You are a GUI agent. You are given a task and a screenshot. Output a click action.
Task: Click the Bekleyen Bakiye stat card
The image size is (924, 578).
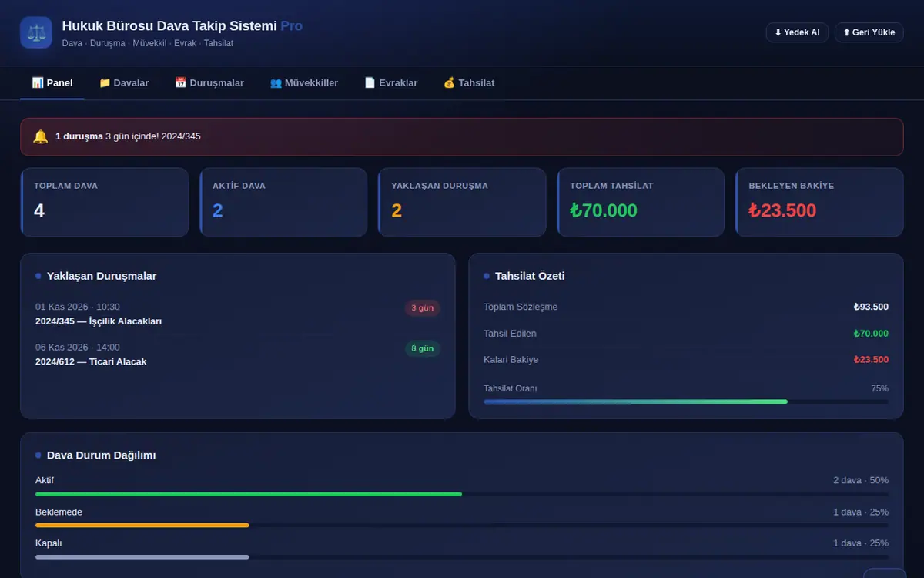pyautogui.click(x=819, y=203)
